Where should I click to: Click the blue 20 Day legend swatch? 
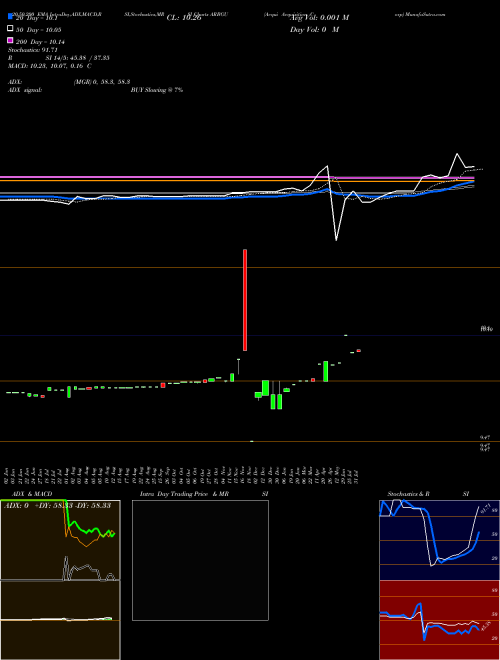[x=10, y=17]
